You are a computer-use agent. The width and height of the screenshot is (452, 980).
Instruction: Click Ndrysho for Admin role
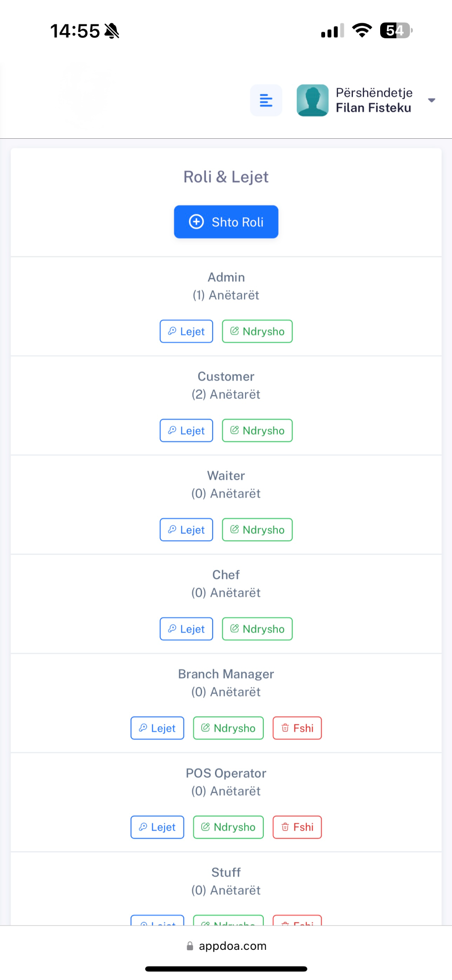tap(257, 332)
